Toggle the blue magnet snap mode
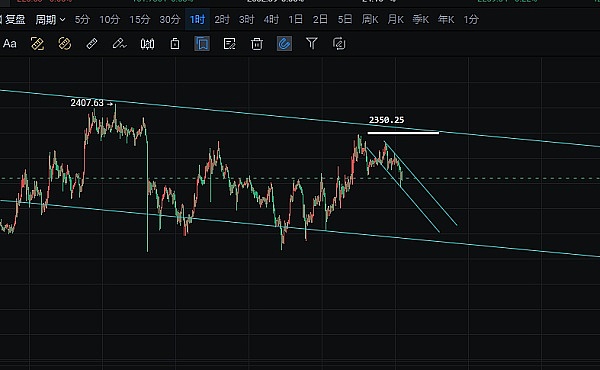 pyautogui.click(x=284, y=44)
